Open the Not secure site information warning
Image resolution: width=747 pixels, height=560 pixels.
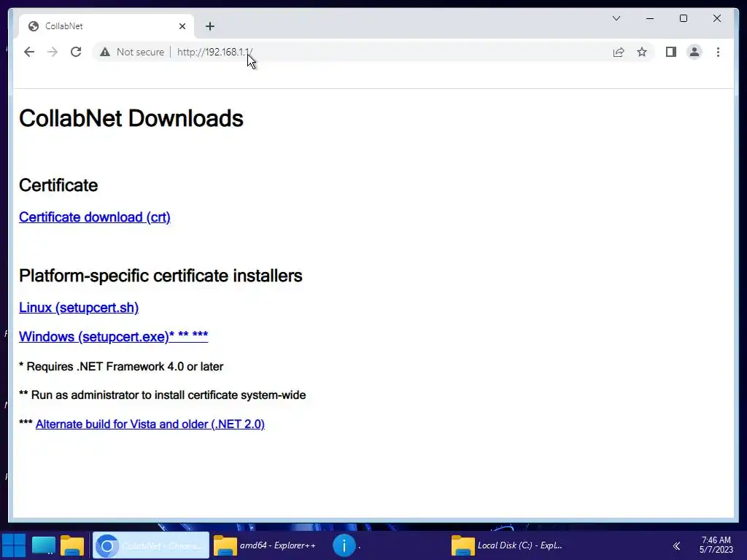pos(132,52)
